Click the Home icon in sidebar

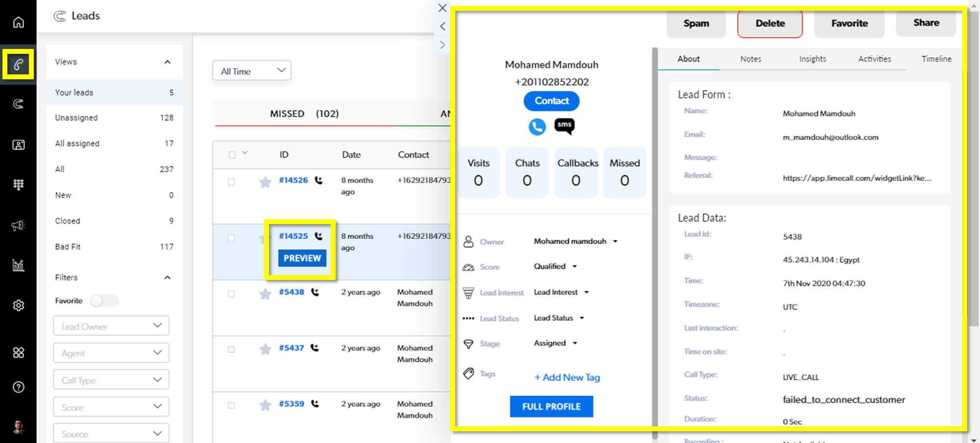[18, 22]
